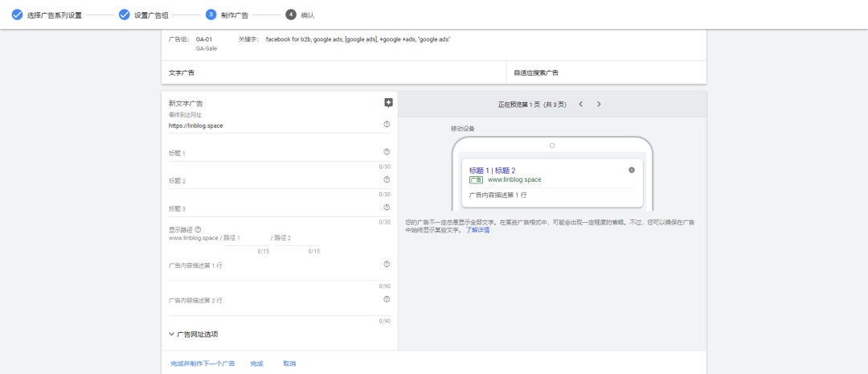Click the 确认 step label
Viewport: 868px width, 374px height.
[x=308, y=15]
